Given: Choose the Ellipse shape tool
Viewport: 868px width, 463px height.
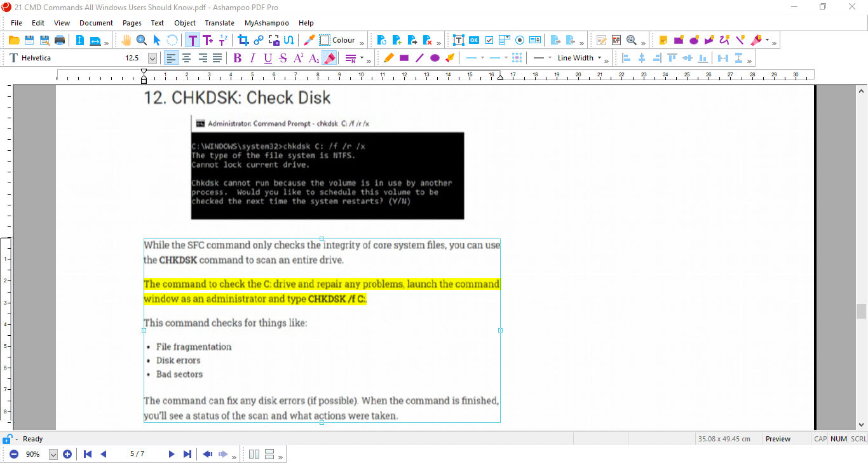Looking at the screenshot, I should click(x=435, y=58).
